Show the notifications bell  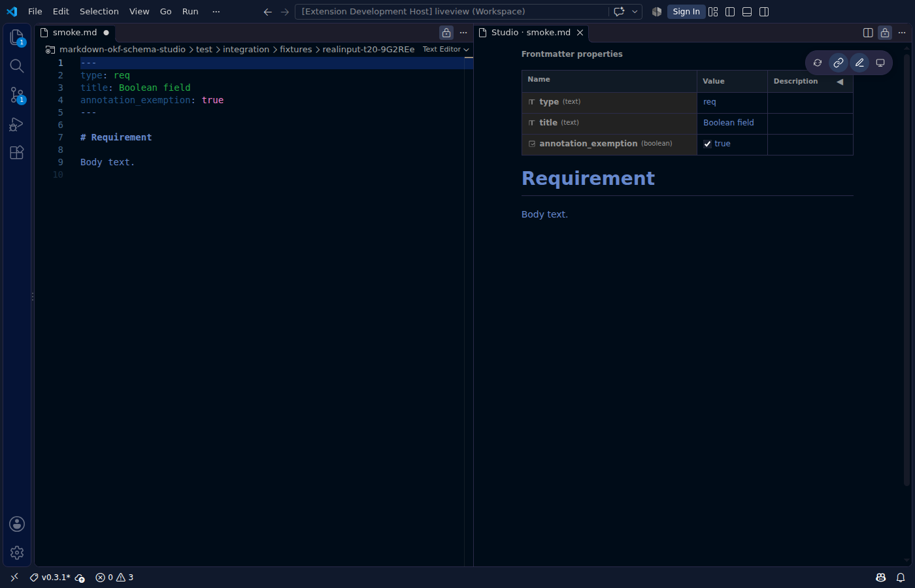(x=901, y=578)
